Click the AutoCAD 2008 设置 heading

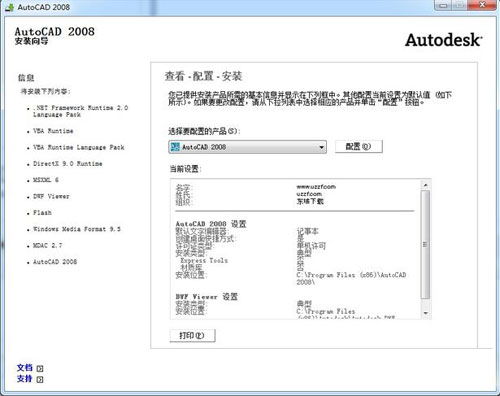[211, 224]
